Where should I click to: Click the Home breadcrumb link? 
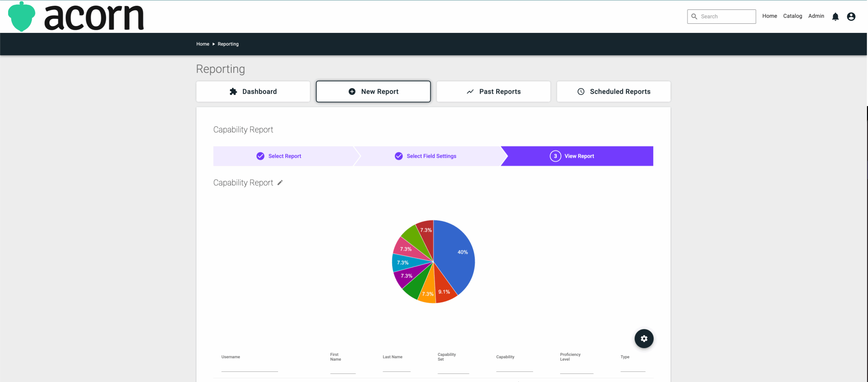click(x=202, y=44)
